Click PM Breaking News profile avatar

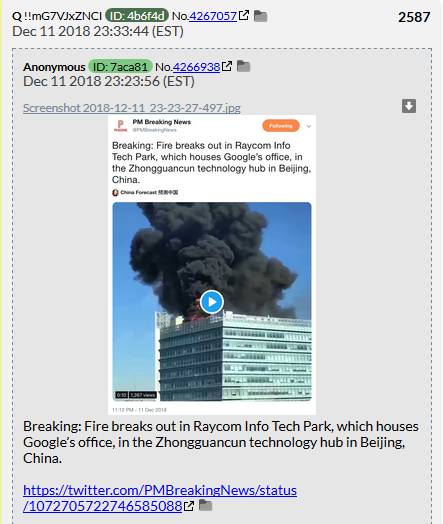[121, 126]
